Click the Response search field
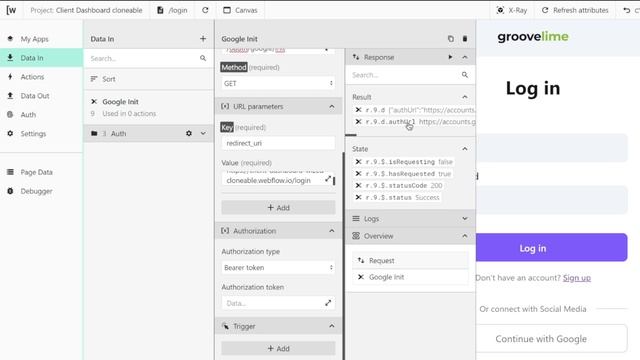Viewport: 640px width, 360px height. (404, 75)
